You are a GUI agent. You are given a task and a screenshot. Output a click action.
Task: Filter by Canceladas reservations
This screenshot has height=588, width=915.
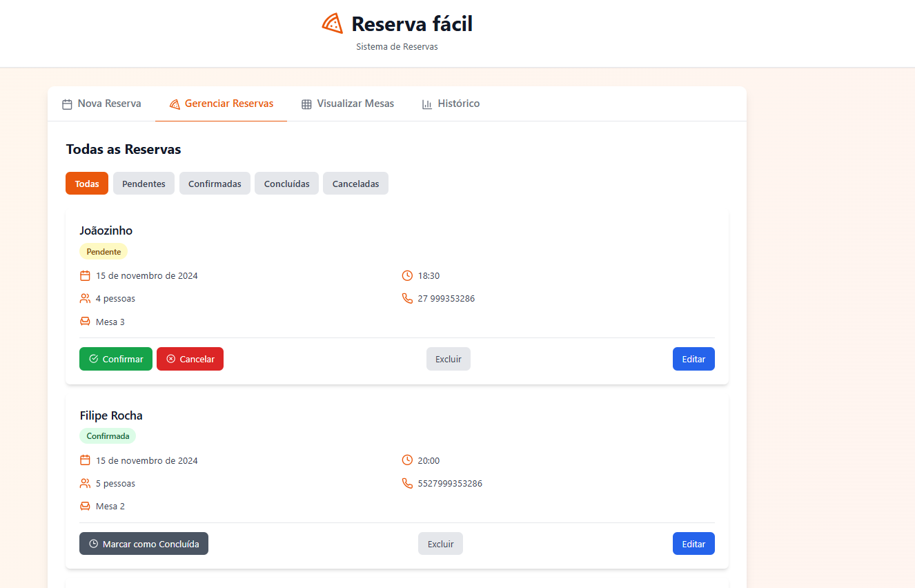coord(355,184)
